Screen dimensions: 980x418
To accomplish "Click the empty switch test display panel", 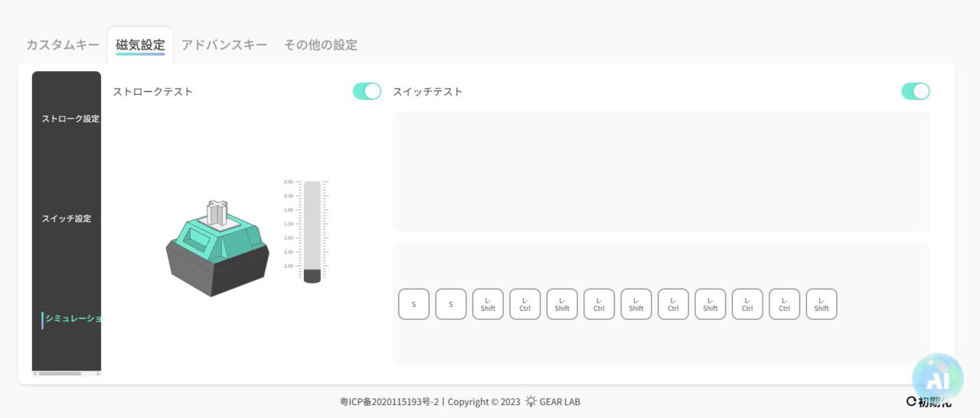I will (661, 171).
